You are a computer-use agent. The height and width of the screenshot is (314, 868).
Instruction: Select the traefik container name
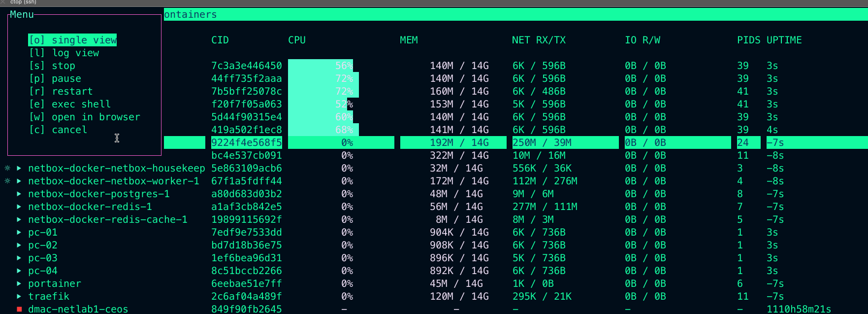pos(49,296)
